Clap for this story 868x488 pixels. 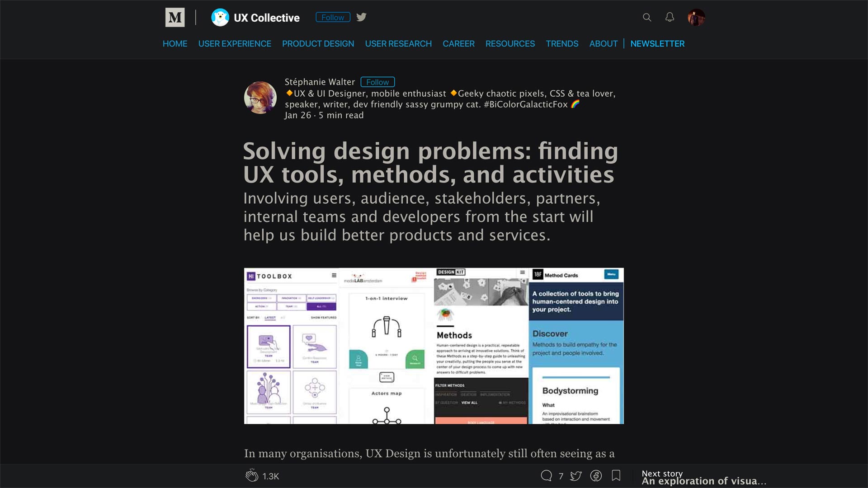[x=252, y=475]
